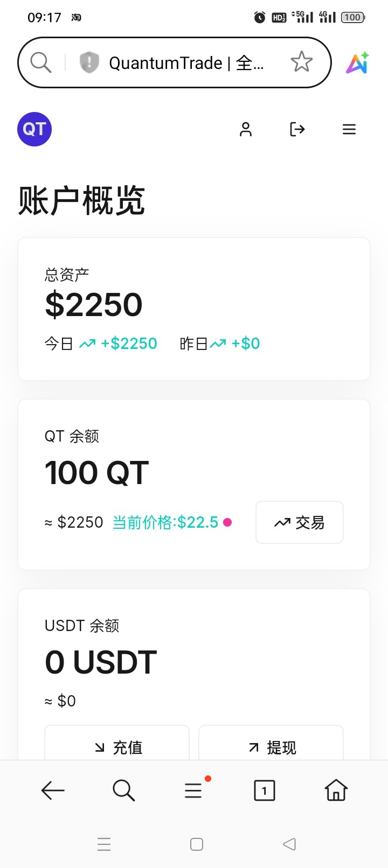Viewport: 388px width, 868px height.
Task: Click the logout arrow icon
Action: (x=297, y=129)
